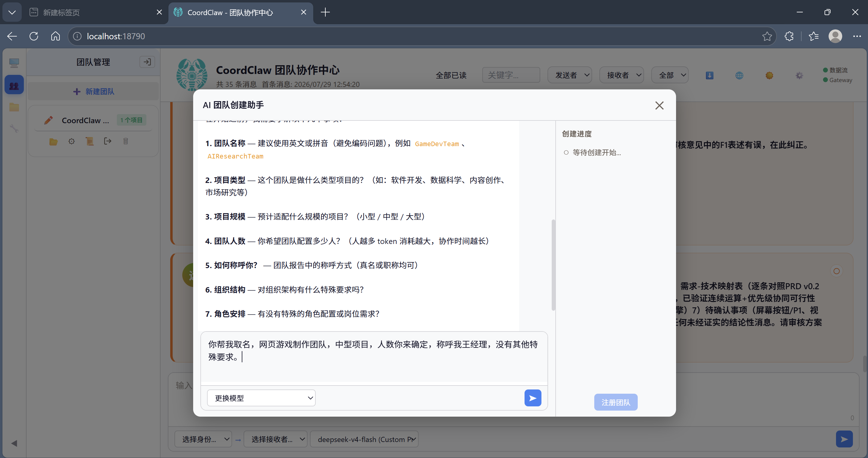Image resolution: width=868 pixels, height=458 pixels.
Task: Open a new browser tab
Action: pos(325,12)
